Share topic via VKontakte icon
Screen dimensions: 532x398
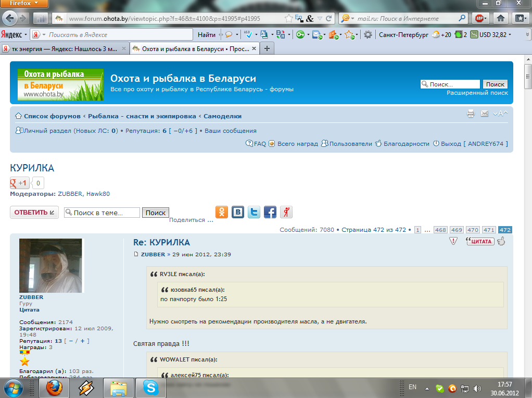tap(238, 212)
